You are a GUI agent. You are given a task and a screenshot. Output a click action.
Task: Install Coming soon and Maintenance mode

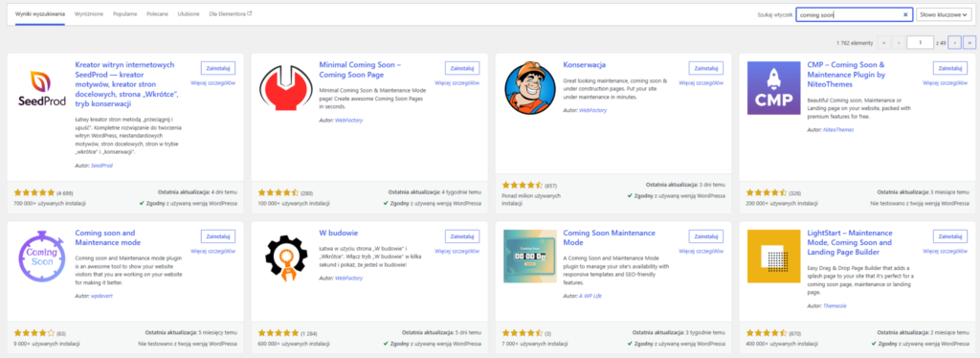coord(218,236)
